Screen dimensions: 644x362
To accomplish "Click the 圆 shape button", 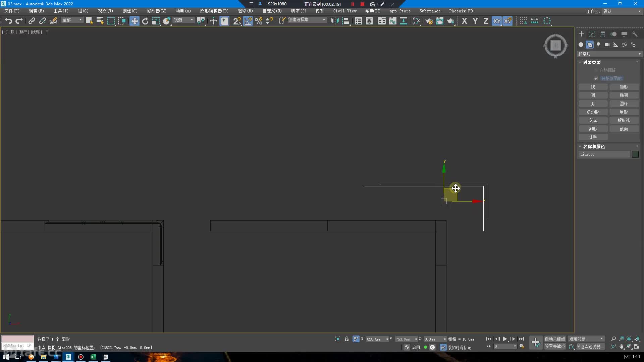I will (x=593, y=95).
